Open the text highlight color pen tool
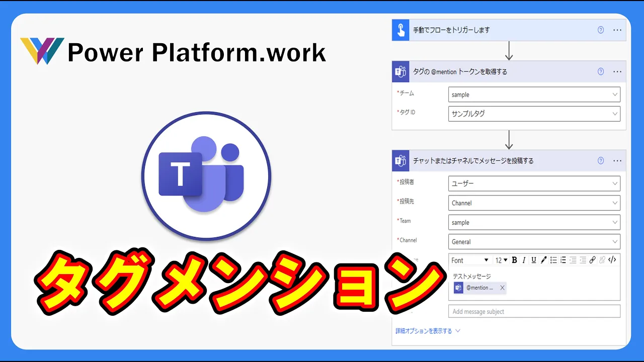 (543, 260)
